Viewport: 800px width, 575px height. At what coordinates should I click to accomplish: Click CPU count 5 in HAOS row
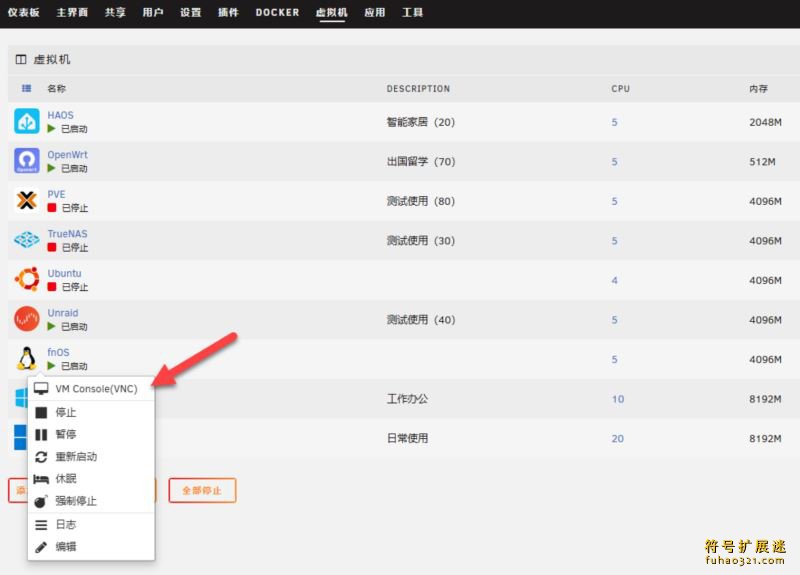[614, 122]
